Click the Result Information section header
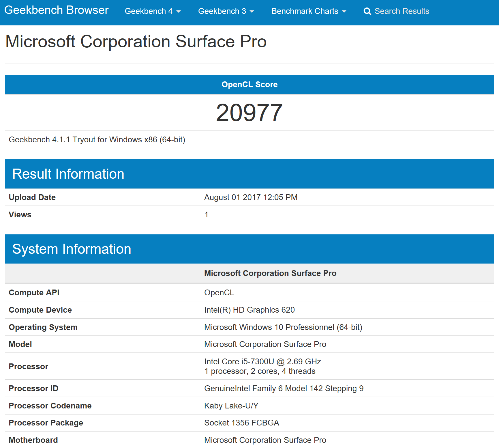This screenshot has width=499, height=448. coord(249,174)
